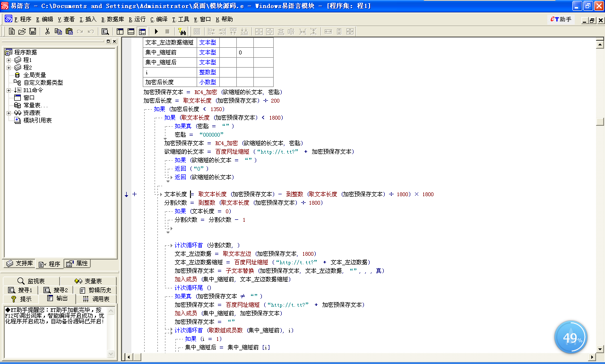
Task: Switch to the 支持库 tab
Action: point(19,263)
